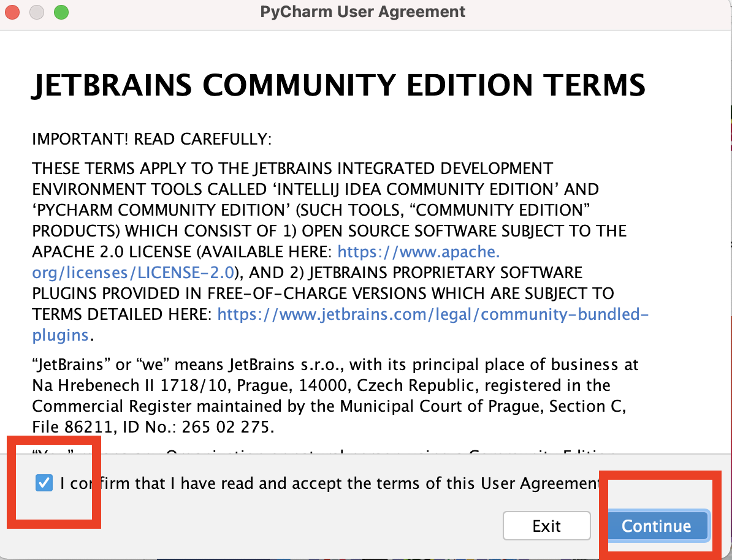This screenshot has height=560, width=732.
Task: Click the line starting "JetBrains" or "we" means
Action: [335, 365]
